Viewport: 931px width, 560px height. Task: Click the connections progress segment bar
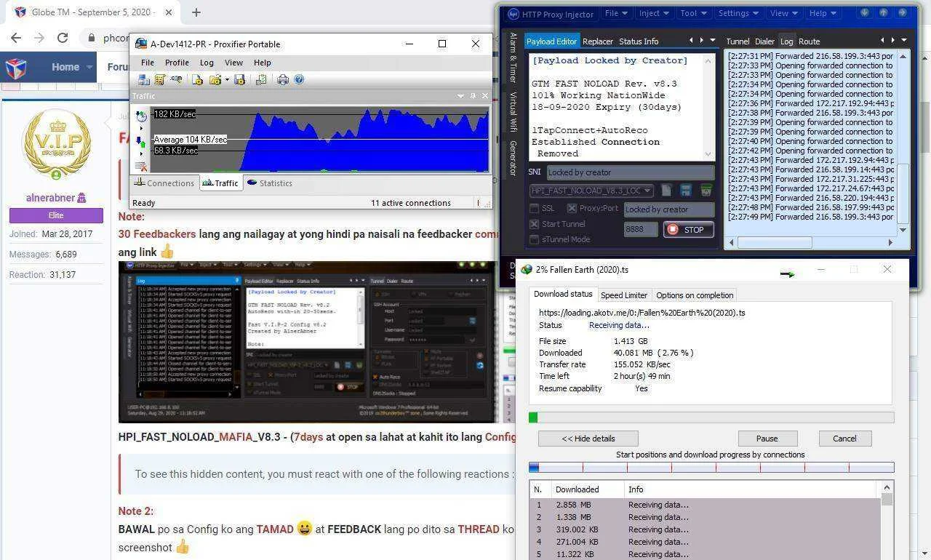711,468
